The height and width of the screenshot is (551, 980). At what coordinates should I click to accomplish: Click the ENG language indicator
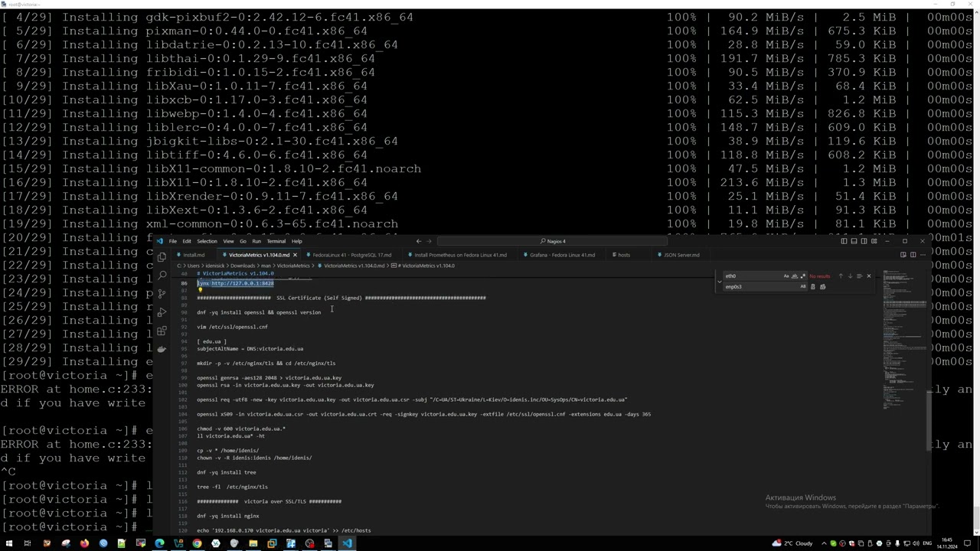(x=927, y=543)
